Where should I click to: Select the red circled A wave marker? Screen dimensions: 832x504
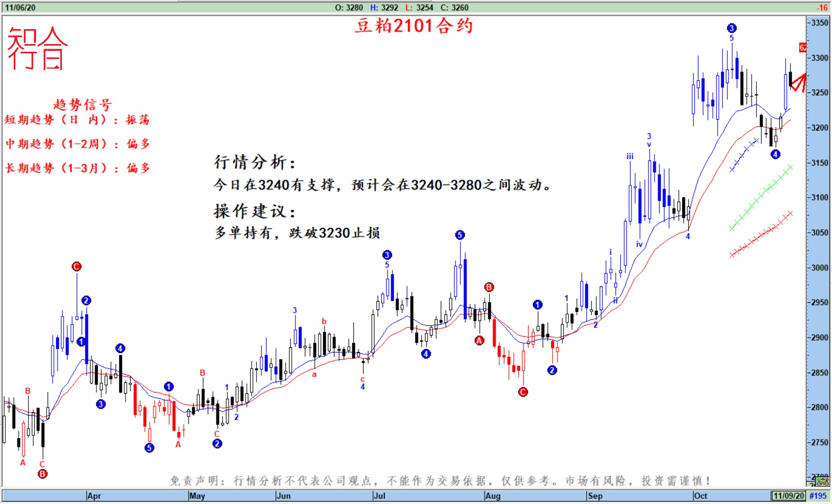[x=479, y=340]
